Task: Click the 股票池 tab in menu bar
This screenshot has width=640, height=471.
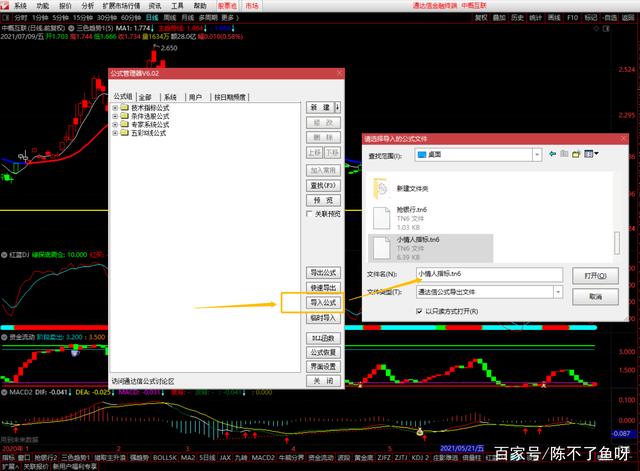Action: click(x=227, y=6)
